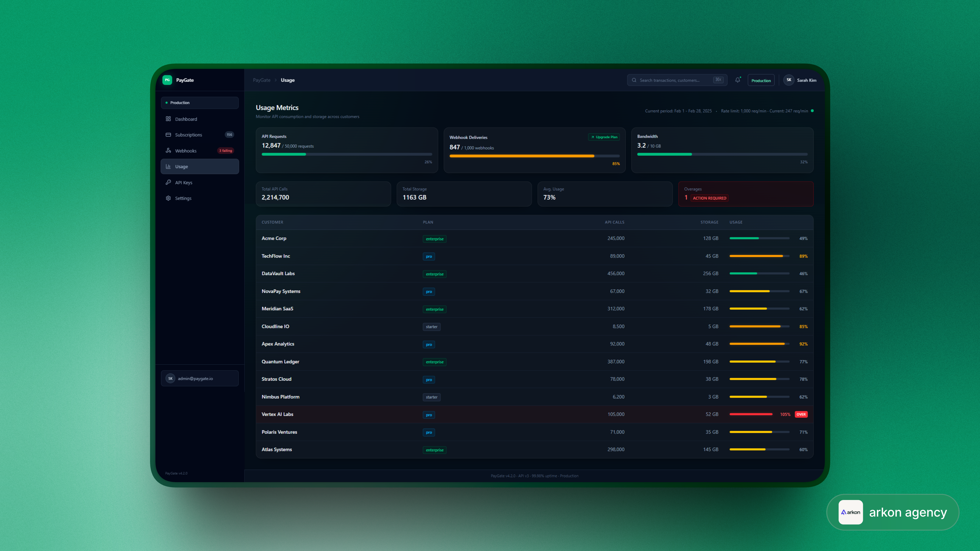The height and width of the screenshot is (551, 980).
Task: Click the PayGate breadcrumb link
Action: pos(262,80)
